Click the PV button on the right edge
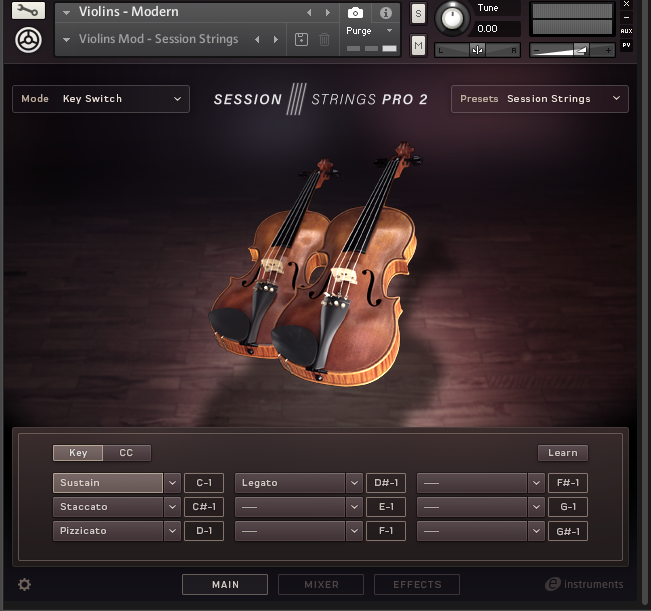The width and height of the screenshot is (651, 611). pos(627,45)
